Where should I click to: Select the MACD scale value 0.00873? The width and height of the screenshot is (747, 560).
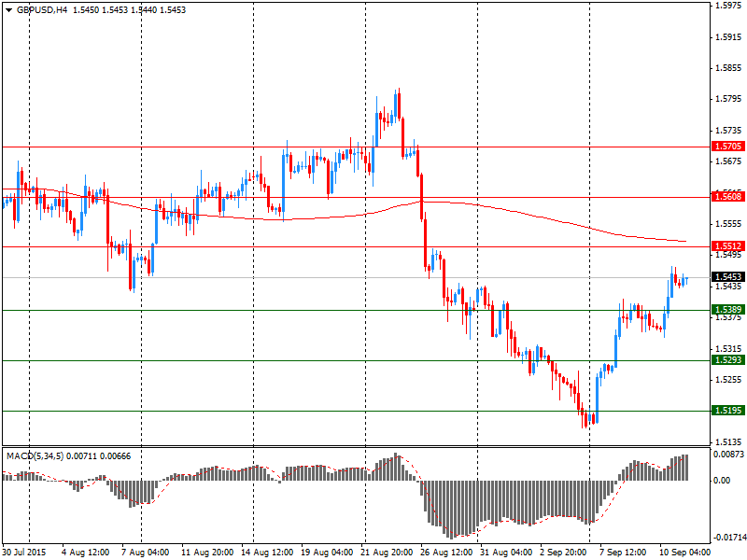pyautogui.click(x=728, y=455)
